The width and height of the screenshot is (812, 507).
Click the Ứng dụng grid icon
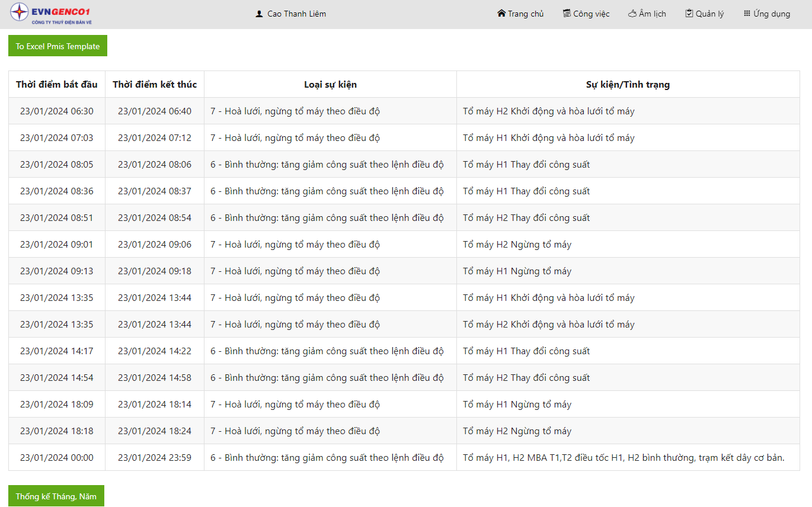coord(747,13)
